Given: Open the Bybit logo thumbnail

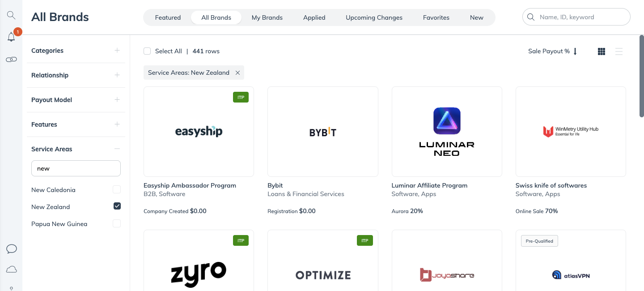Looking at the screenshot, I should tap(323, 132).
